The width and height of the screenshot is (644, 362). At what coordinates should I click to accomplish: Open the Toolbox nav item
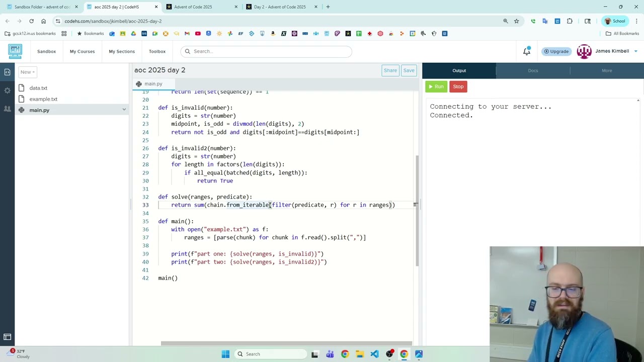(157, 51)
